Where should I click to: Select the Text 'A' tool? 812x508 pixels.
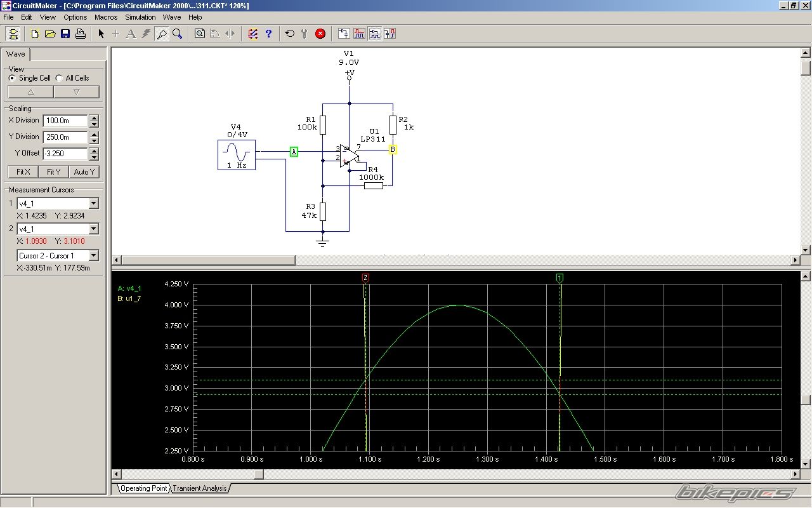(131, 34)
